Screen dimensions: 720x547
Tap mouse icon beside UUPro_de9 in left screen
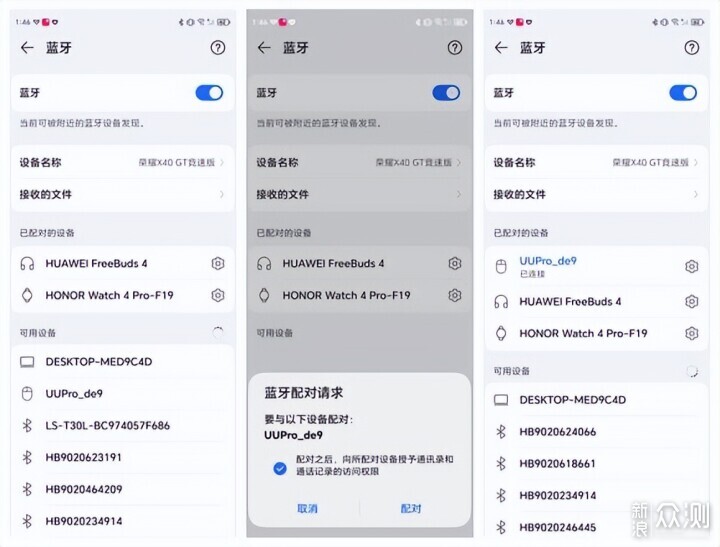pyautogui.click(x=27, y=394)
